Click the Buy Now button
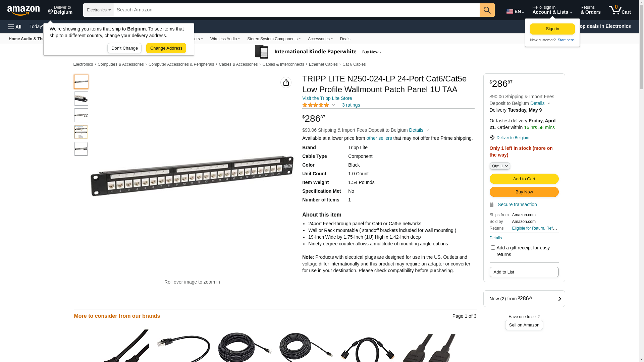The width and height of the screenshot is (644, 362). [524, 192]
